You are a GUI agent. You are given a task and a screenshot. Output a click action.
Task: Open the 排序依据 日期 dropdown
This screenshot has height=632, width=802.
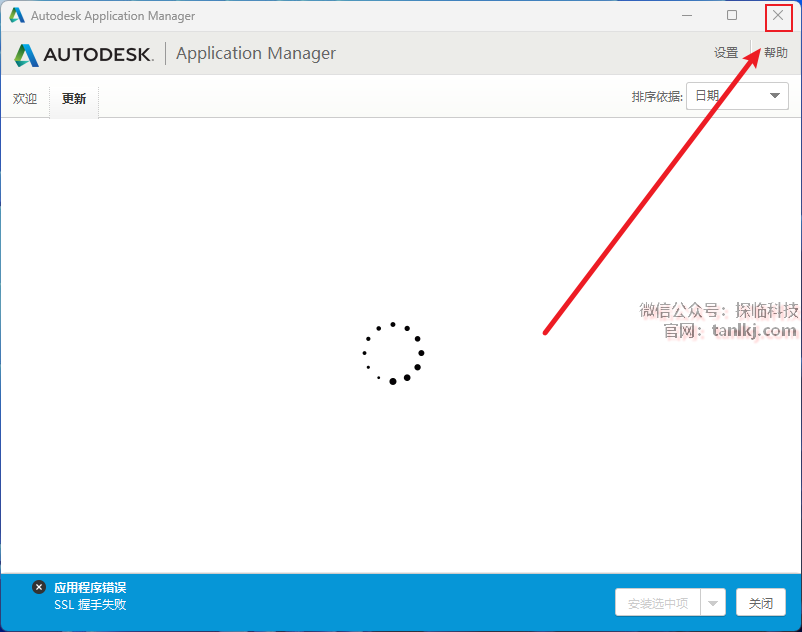click(x=737, y=96)
